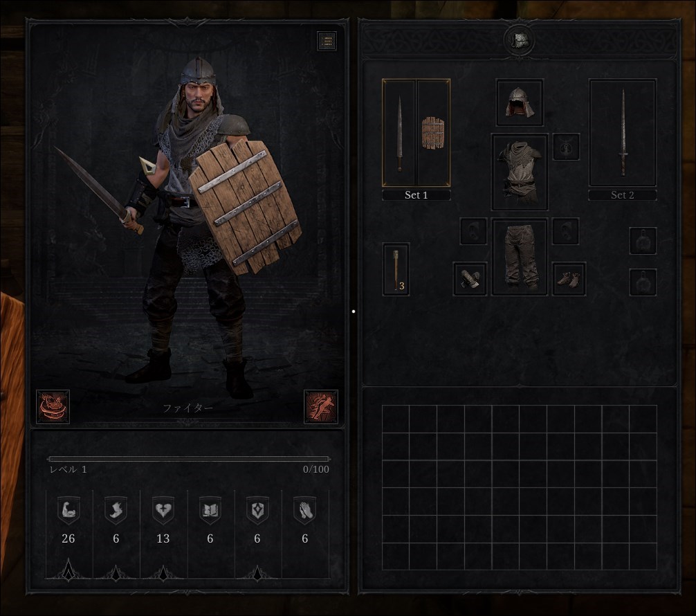This screenshot has width=696, height=616.
Task: Open the list menu icon above character
Action: [x=327, y=41]
